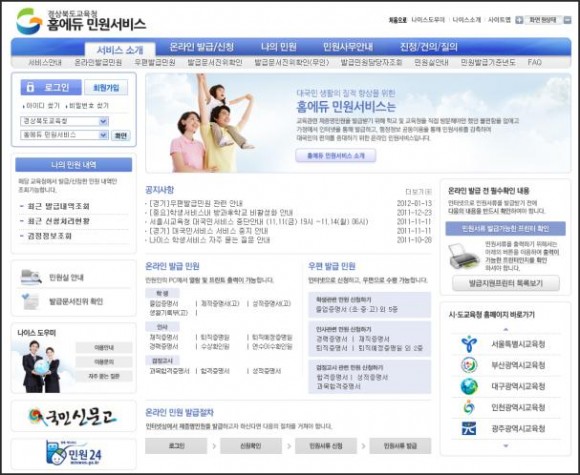Screen dimensions: 580x475
Task: Switch to 온라인 발급/신청 tab
Action: 202,47
